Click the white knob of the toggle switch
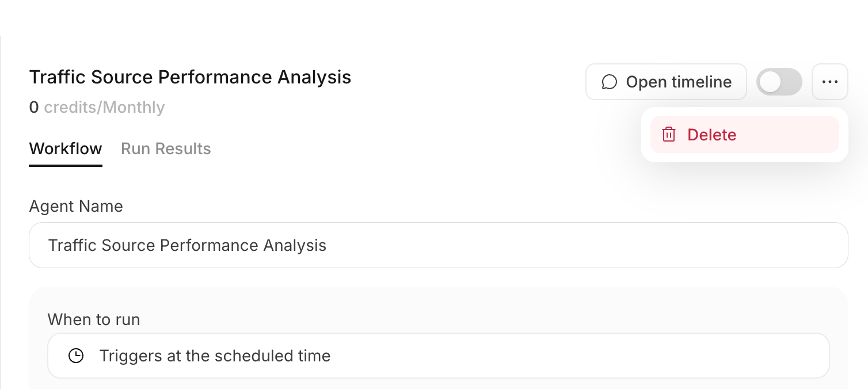This screenshot has width=868, height=389. (770, 82)
